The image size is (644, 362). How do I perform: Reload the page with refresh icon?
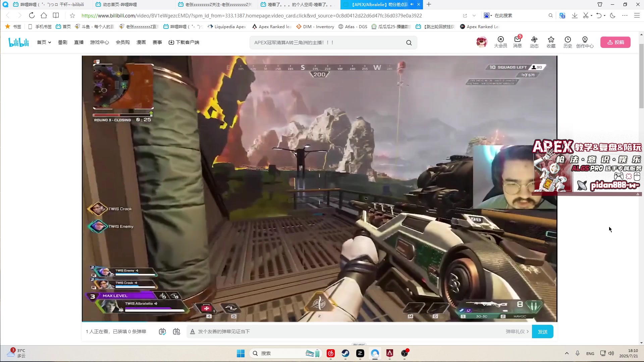32,15
